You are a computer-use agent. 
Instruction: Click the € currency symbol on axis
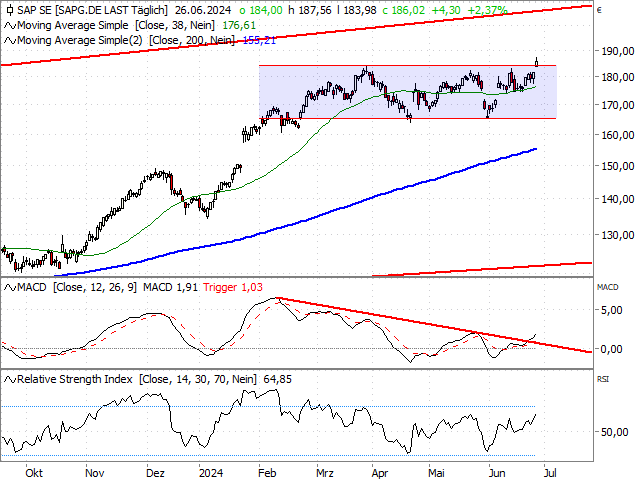coord(599,11)
